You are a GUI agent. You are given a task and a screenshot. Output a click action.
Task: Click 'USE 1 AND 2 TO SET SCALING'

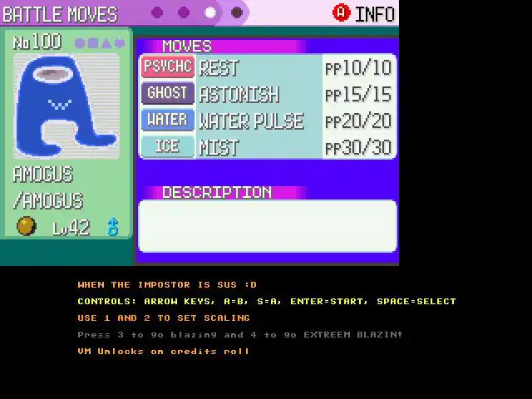point(164,318)
